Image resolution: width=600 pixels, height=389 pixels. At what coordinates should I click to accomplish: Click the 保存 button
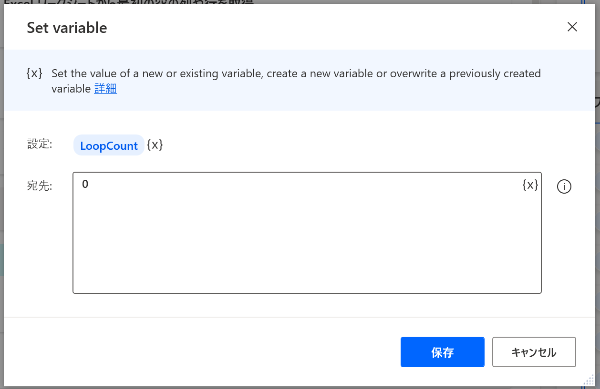coord(442,352)
